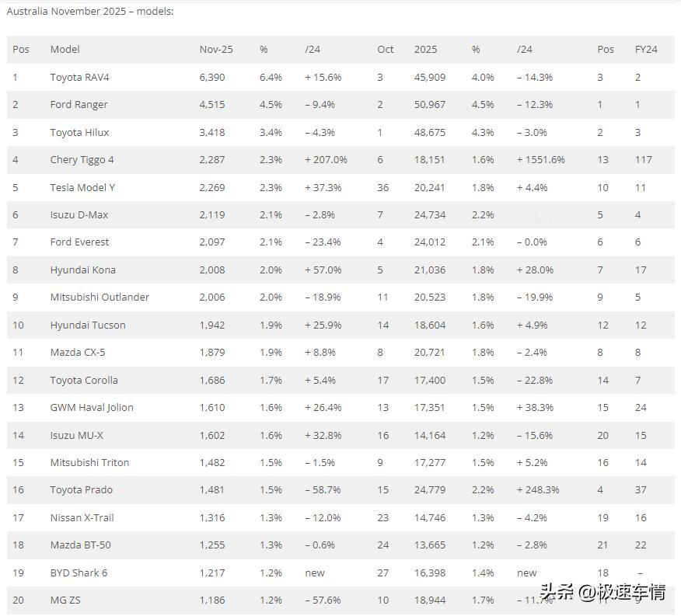Click the Toutiao watermark text

[x=602, y=593]
